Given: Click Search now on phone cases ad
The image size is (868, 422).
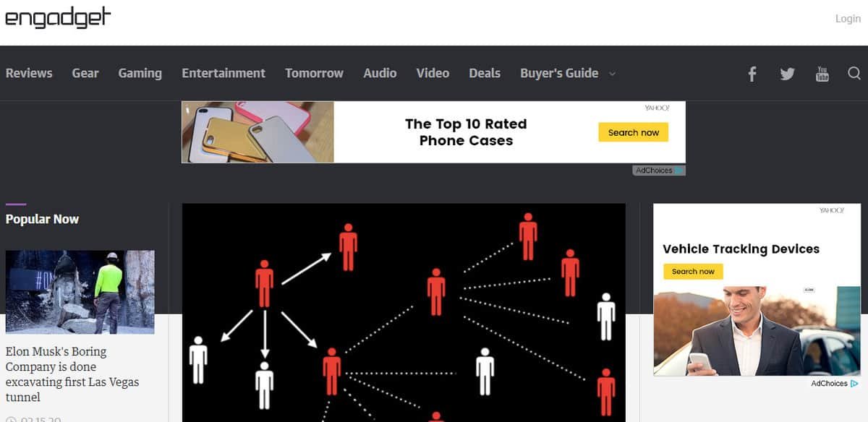Looking at the screenshot, I should pyautogui.click(x=634, y=132).
